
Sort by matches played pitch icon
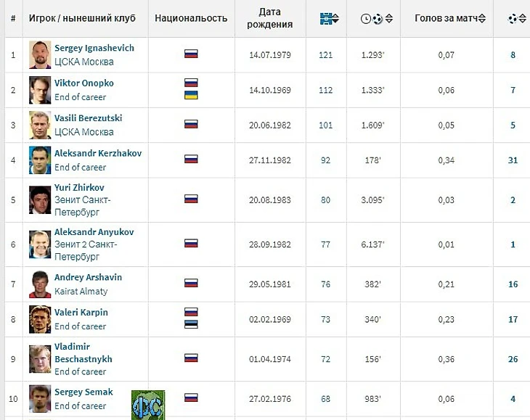point(325,18)
